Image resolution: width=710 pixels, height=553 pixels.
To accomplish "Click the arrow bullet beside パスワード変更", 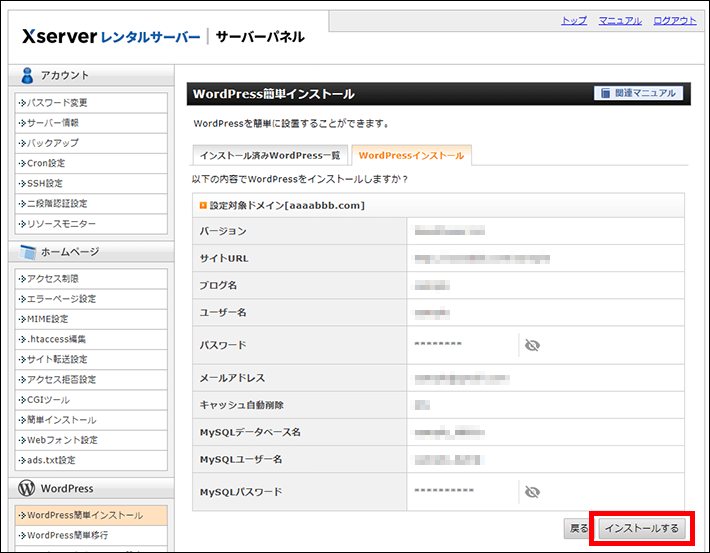I will tap(22, 103).
